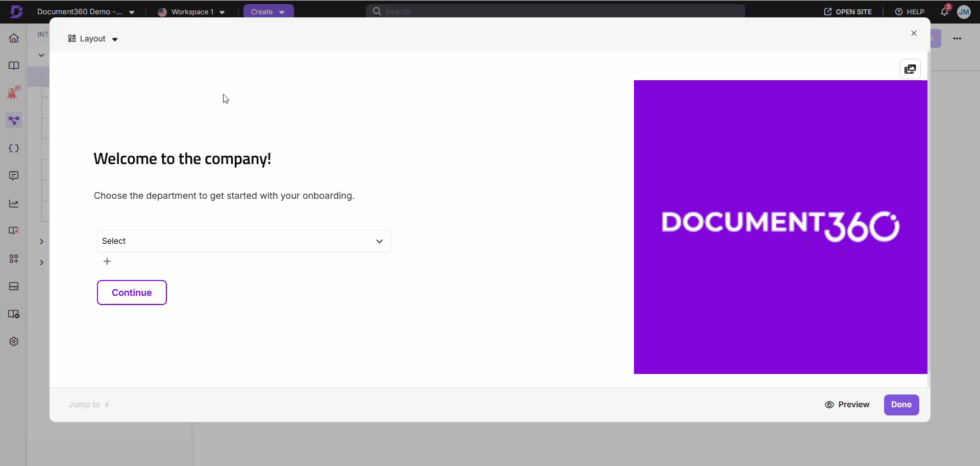Screen dimensions: 980x466
Task: Open the API braces icon in the sidebar
Action: (14, 148)
